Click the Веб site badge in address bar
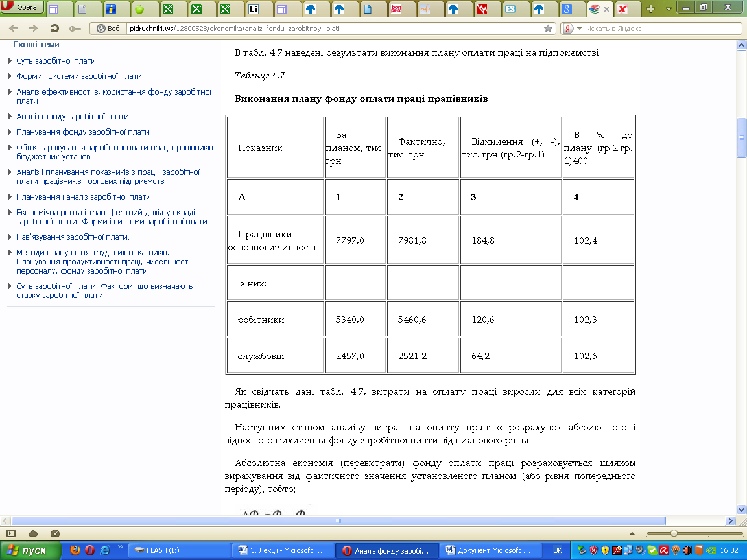This screenshot has width=747, height=560. coord(108,29)
